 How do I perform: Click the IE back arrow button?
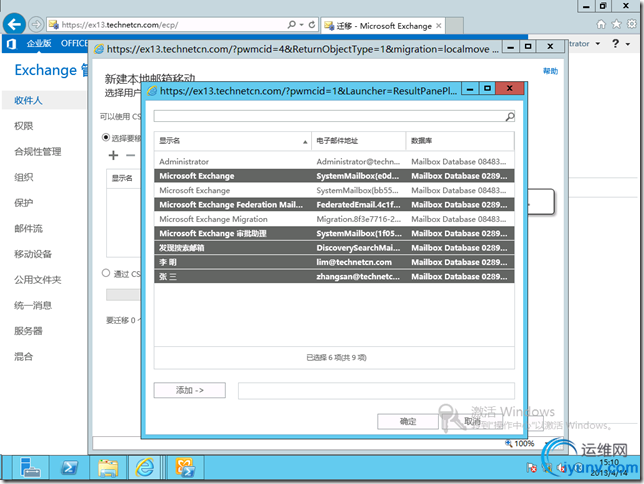point(14,24)
